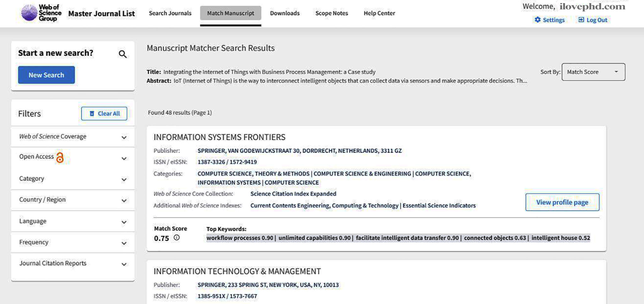Go to the Downloads tab
This screenshot has height=304, width=644.
tap(285, 13)
